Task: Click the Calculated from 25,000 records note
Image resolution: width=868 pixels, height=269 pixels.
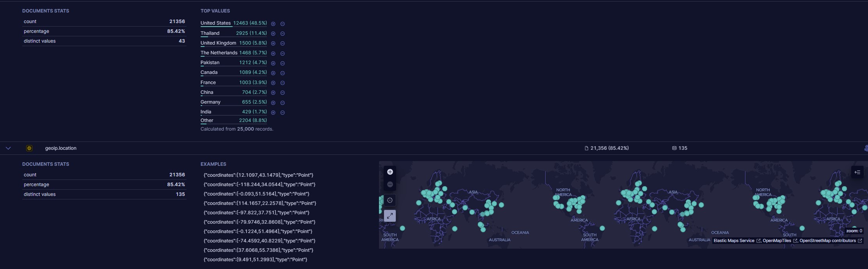Action: [x=237, y=129]
